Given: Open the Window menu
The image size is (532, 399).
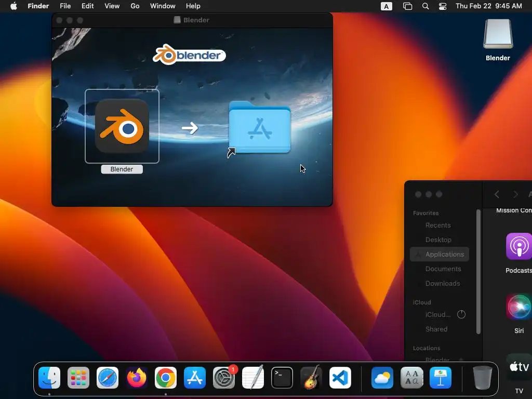Looking at the screenshot, I should (163, 6).
